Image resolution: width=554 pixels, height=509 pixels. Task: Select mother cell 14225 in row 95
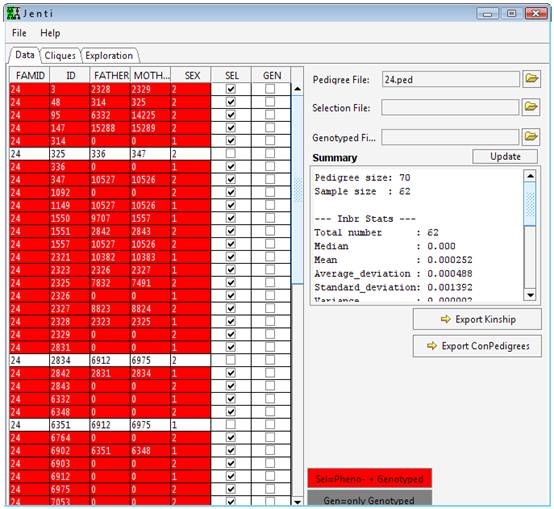click(151, 115)
